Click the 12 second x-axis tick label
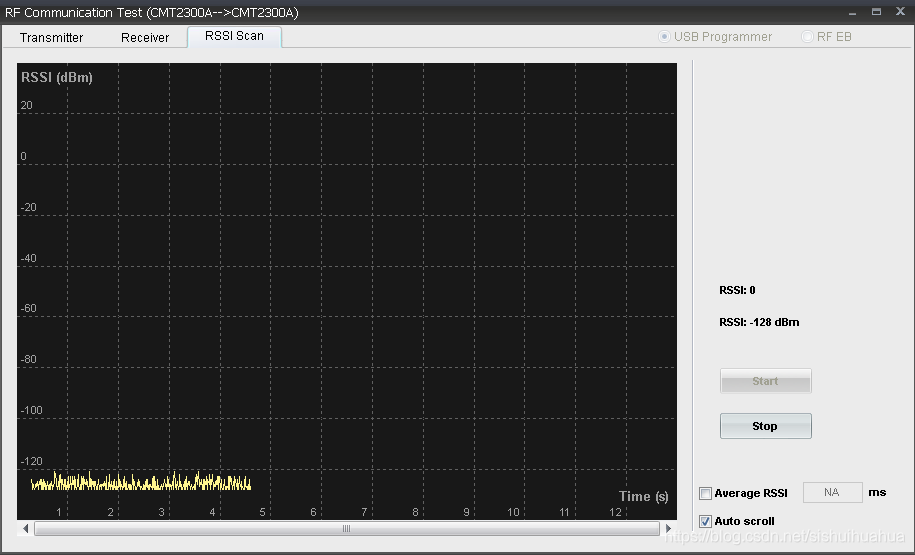This screenshot has height=555, width=915. (x=615, y=512)
